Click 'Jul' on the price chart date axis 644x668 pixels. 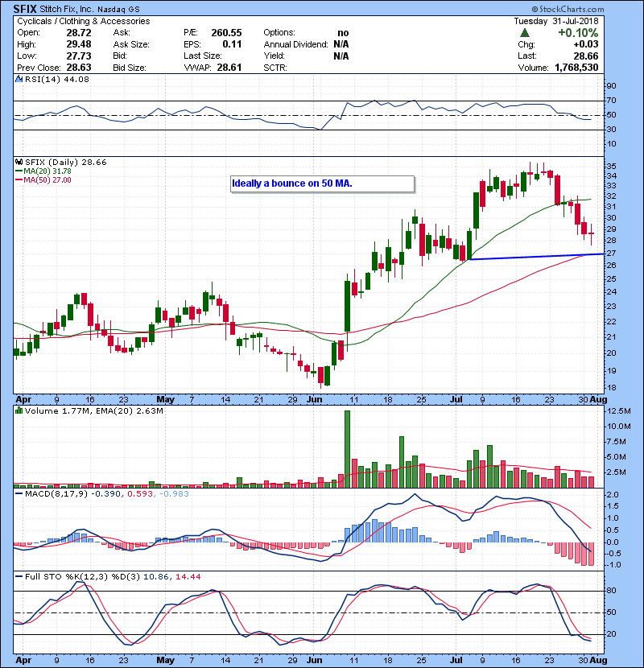pos(456,400)
